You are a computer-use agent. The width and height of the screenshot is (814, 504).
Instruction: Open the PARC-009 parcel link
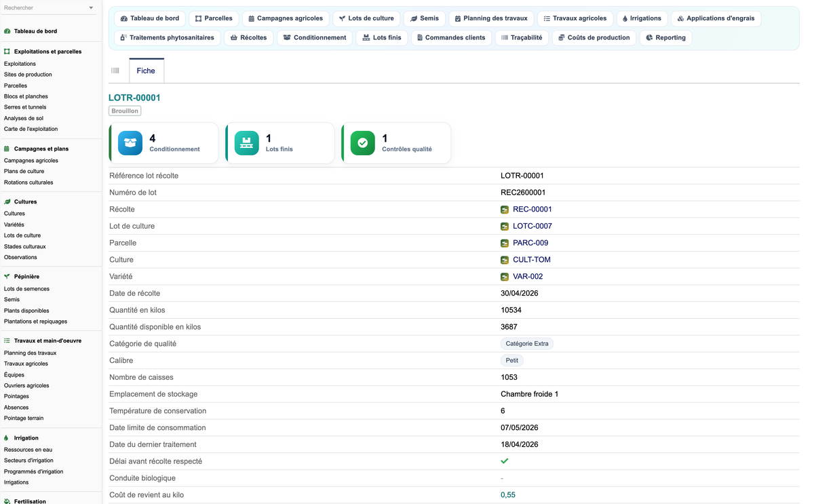click(530, 243)
